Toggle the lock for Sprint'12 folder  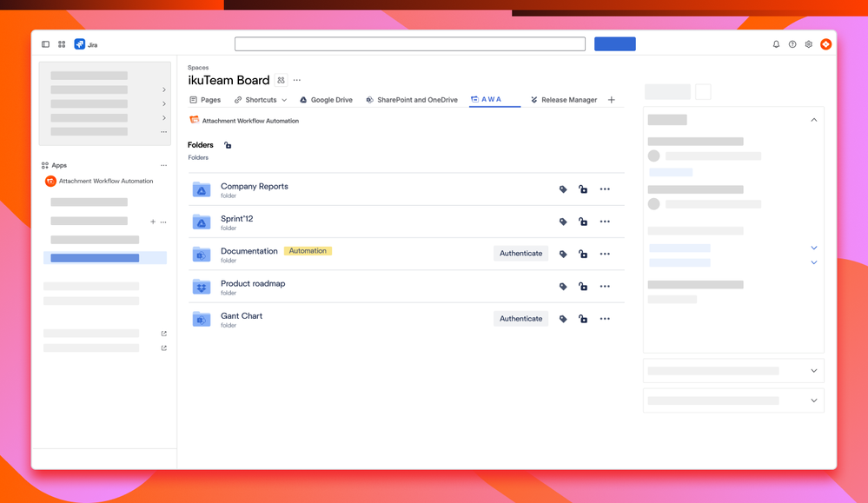(583, 222)
